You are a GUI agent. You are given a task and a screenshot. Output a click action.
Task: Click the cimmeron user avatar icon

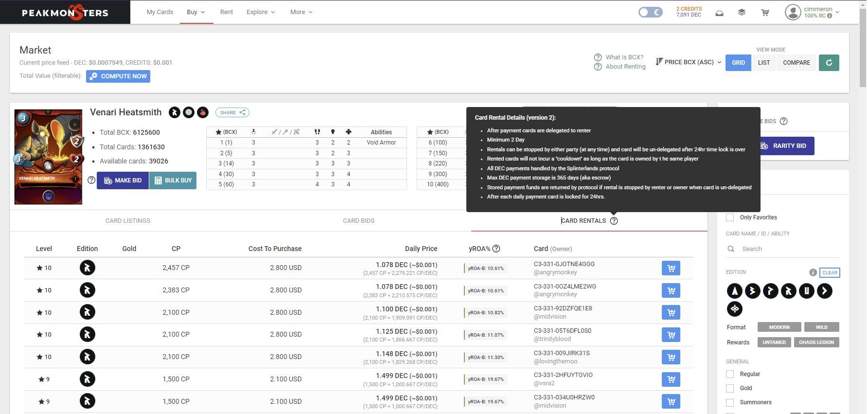(x=793, y=12)
